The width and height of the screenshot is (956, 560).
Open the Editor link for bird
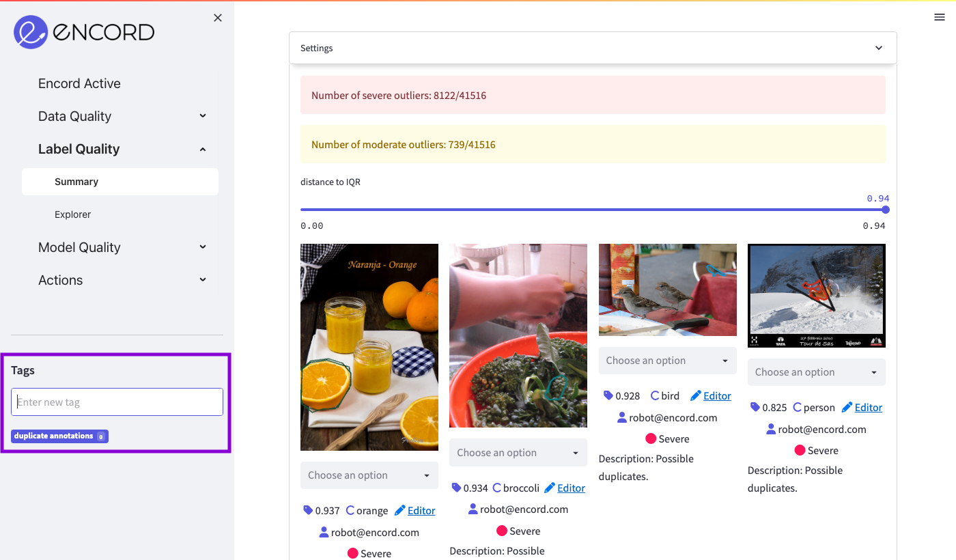(717, 395)
